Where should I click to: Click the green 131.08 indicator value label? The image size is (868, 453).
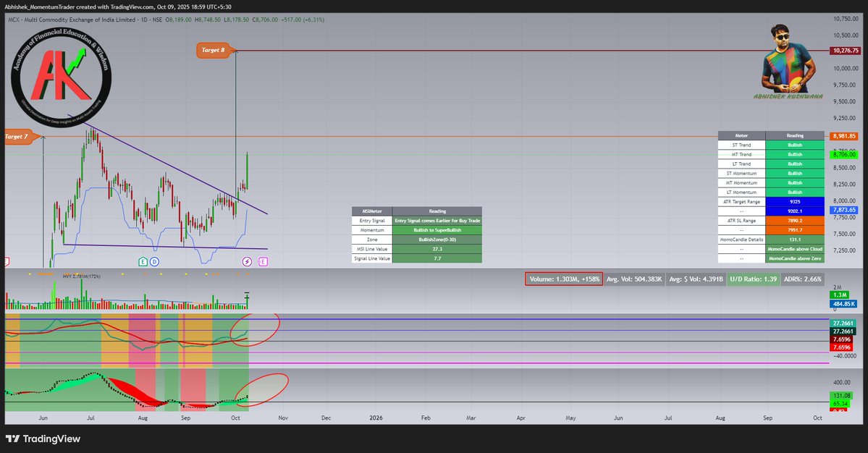click(841, 396)
